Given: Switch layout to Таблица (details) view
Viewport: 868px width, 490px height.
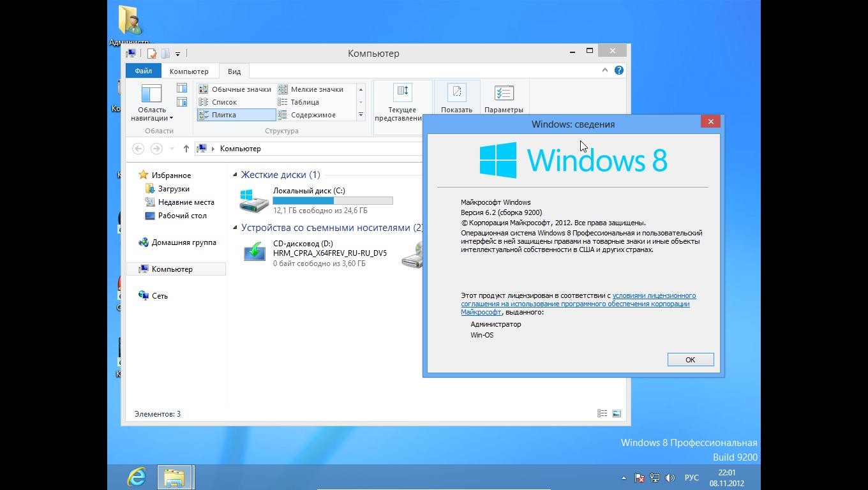Looking at the screenshot, I should point(304,102).
